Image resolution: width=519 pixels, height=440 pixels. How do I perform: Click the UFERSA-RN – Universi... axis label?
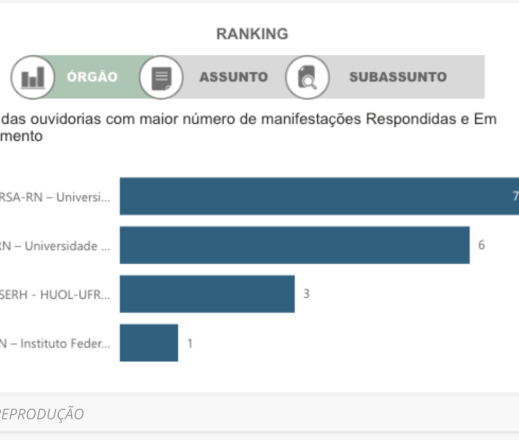[x=55, y=197]
